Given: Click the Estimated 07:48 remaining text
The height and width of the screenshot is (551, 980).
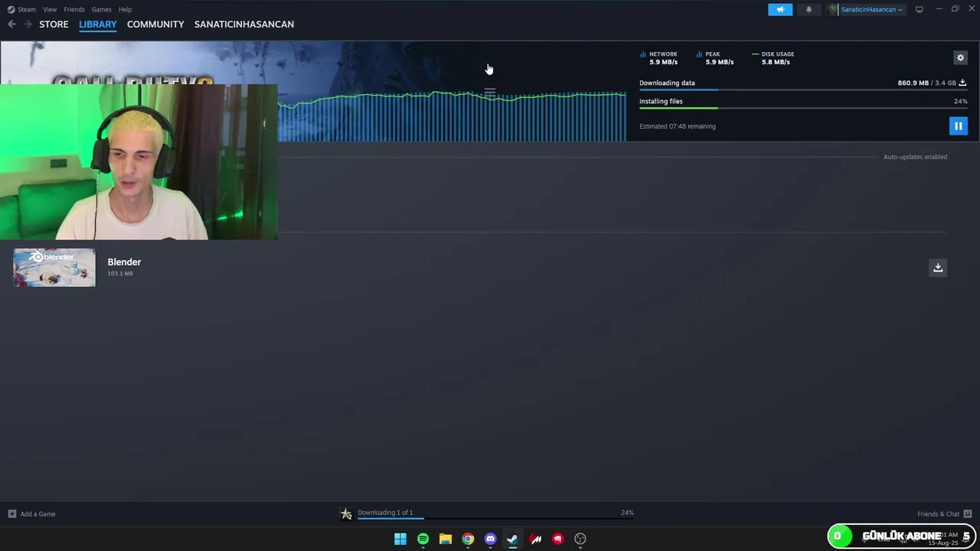Looking at the screenshot, I should [x=678, y=126].
